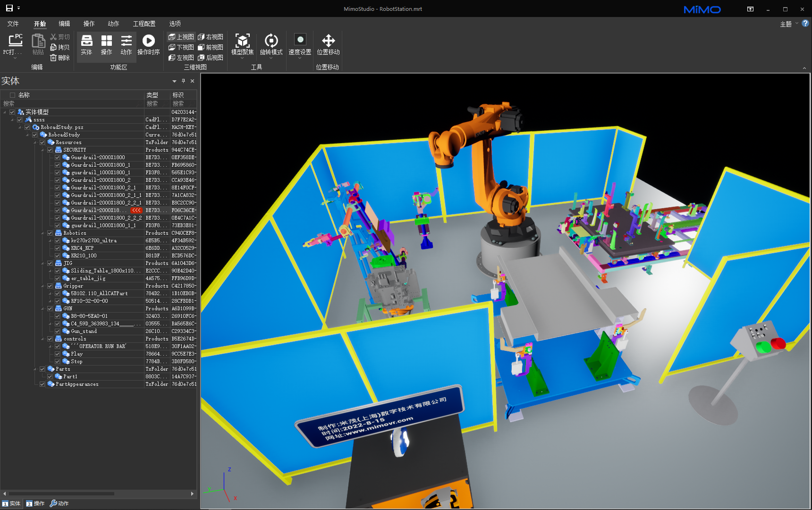Switch to 上视图 top view
This screenshot has height=510, width=812.
point(181,37)
